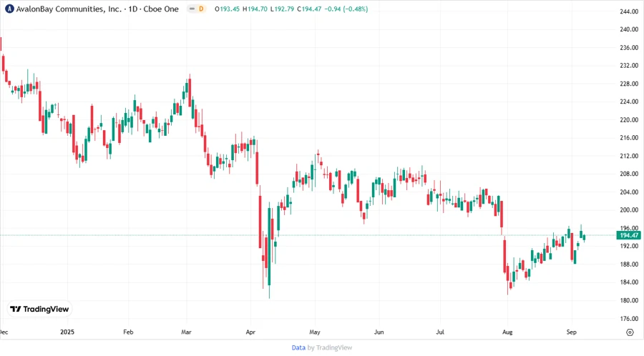This screenshot has width=644, height=356.
Task: Select the 2025 label on time axis
Action: [x=67, y=332]
